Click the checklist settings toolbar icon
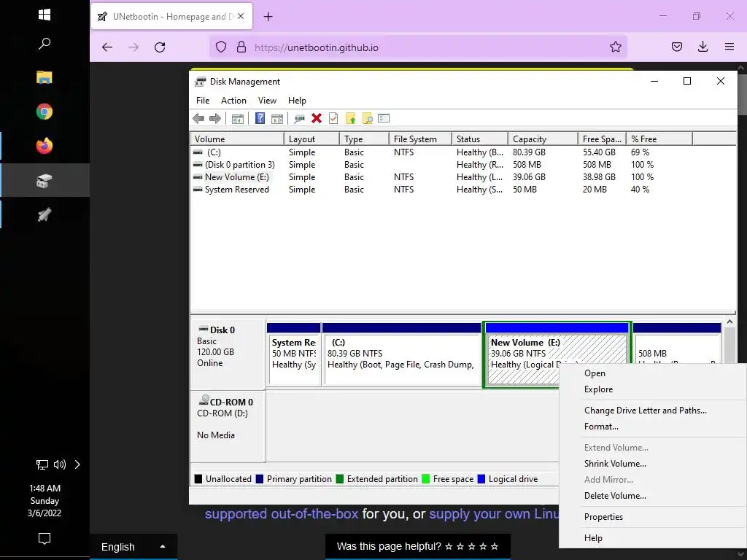The width and height of the screenshot is (747, 560). (x=384, y=118)
